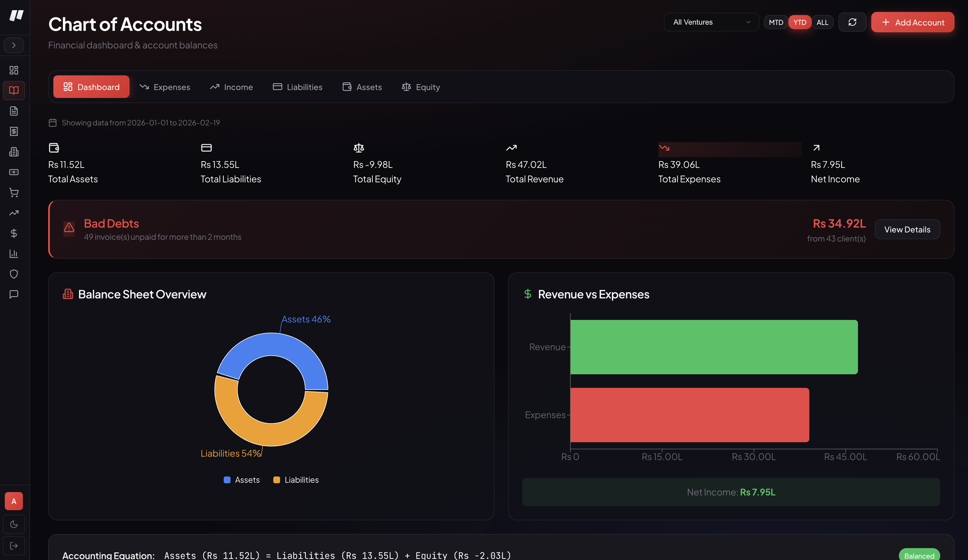968x560 pixels.
Task: Open the grid dashboard sidebar icon
Action: pos(14,70)
